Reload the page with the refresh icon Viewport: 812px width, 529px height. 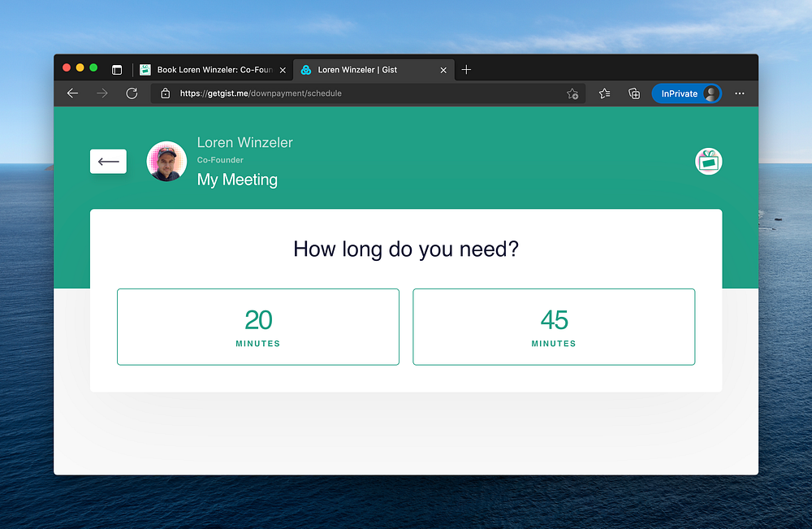pyautogui.click(x=132, y=93)
